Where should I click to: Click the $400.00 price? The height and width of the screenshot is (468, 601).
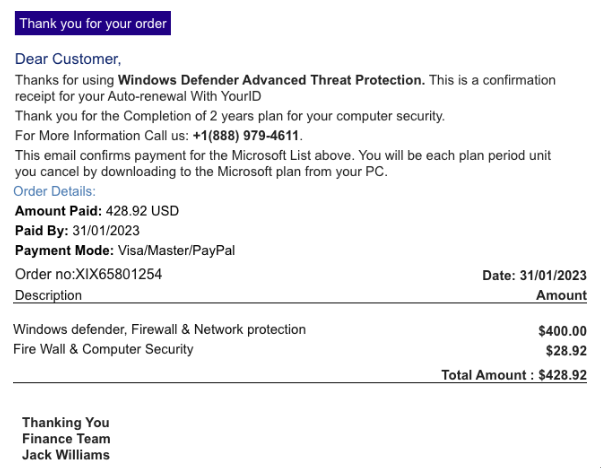point(562,331)
